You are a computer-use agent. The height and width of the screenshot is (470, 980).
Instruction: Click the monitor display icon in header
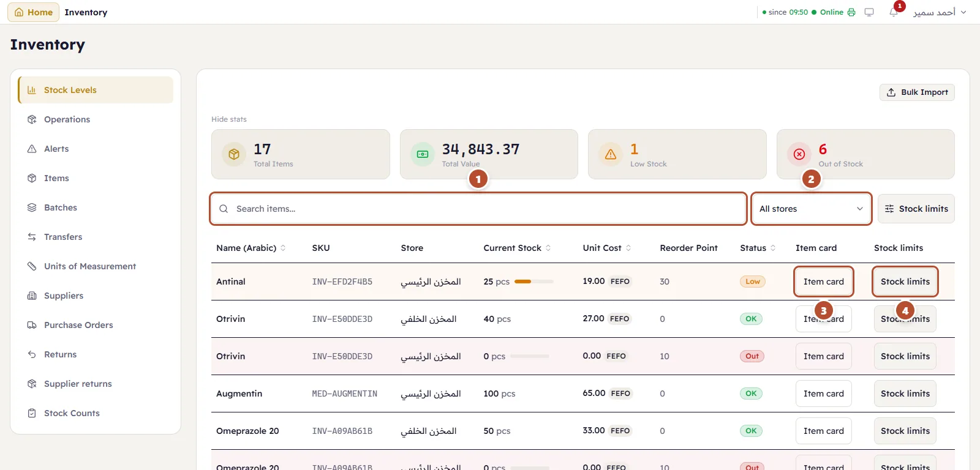[x=869, y=12]
